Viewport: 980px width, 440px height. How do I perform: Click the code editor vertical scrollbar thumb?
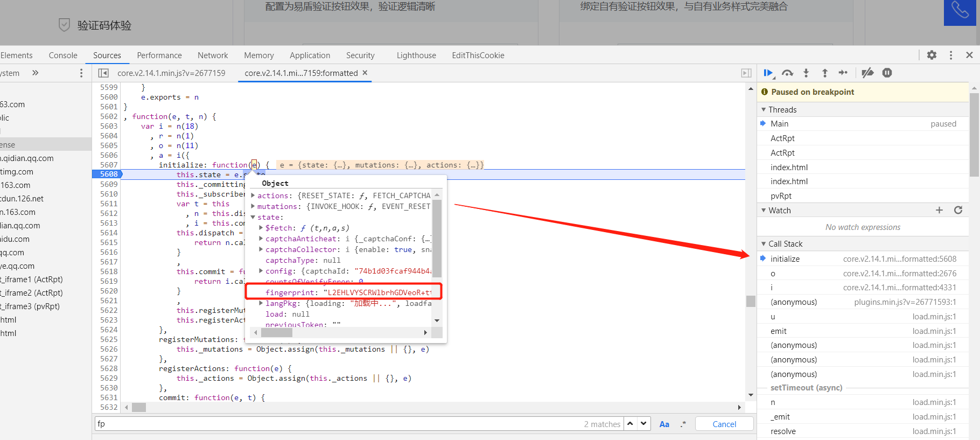point(751,301)
